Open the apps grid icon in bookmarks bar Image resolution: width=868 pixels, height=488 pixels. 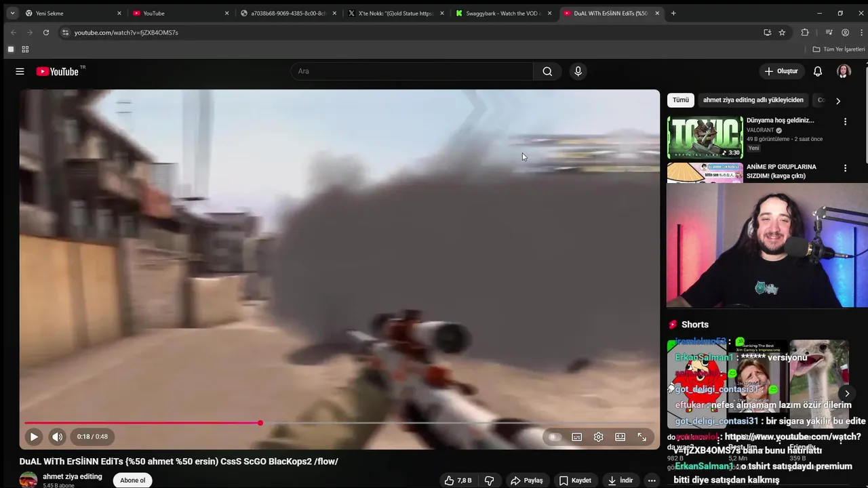pyautogui.click(x=25, y=49)
